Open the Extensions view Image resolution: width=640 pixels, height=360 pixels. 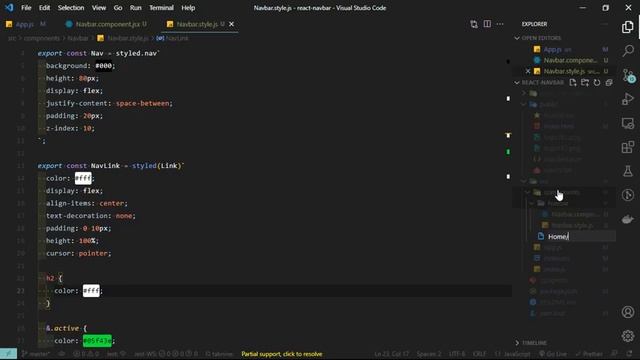[x=628, y=147]
